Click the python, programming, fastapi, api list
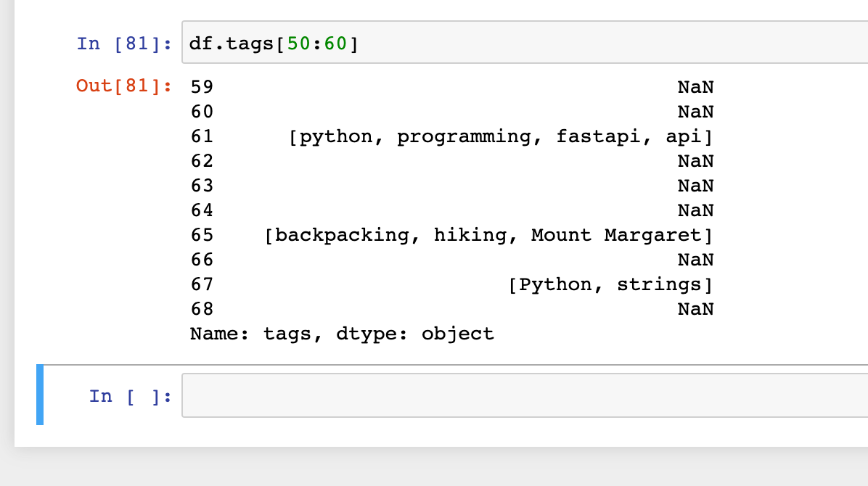868x486 pixels. click(x=501, y=136)
